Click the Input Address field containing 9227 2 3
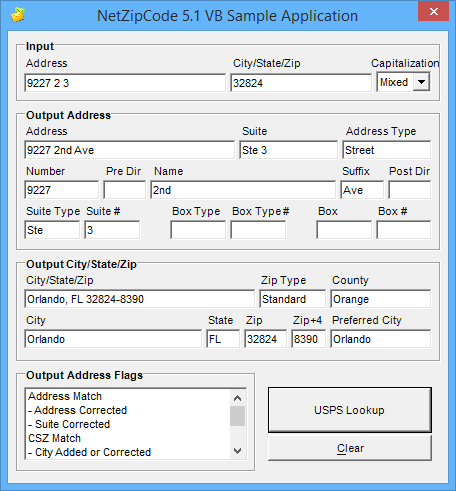The height and width of the screenshot is (491, 456). pyautogui.click(x=125, y=83)
